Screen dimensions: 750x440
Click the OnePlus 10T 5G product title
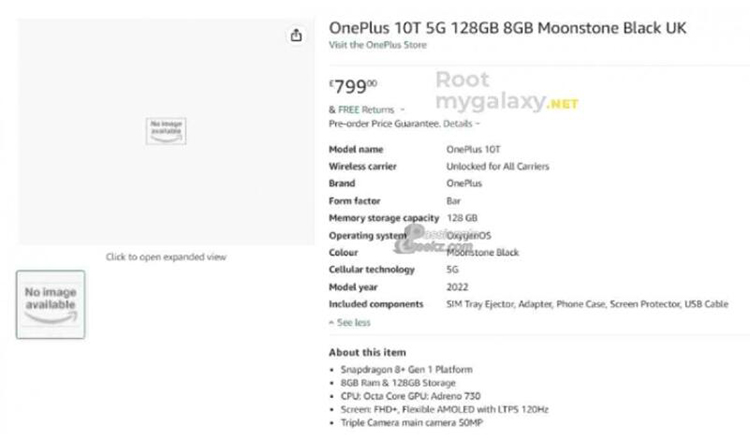point(507,28)
